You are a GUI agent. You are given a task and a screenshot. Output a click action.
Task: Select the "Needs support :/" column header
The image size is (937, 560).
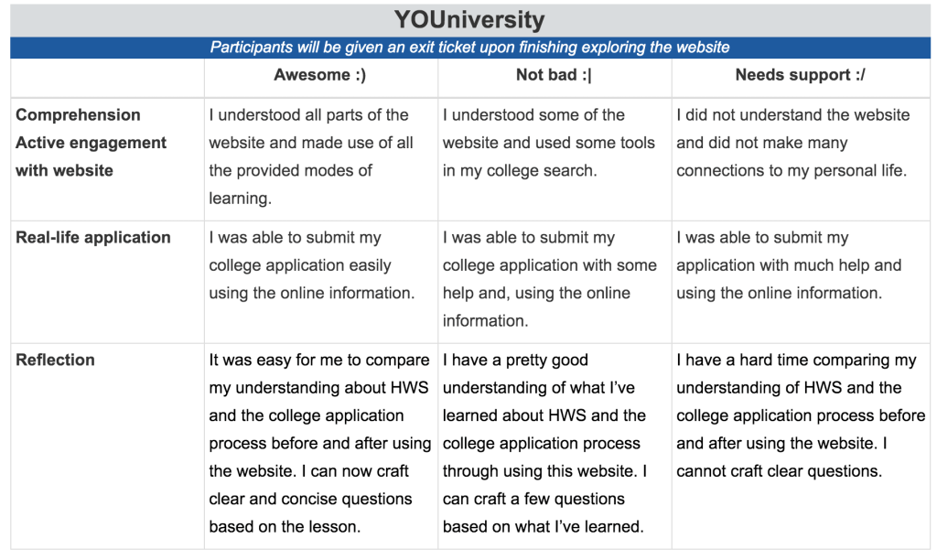point(800,75)
